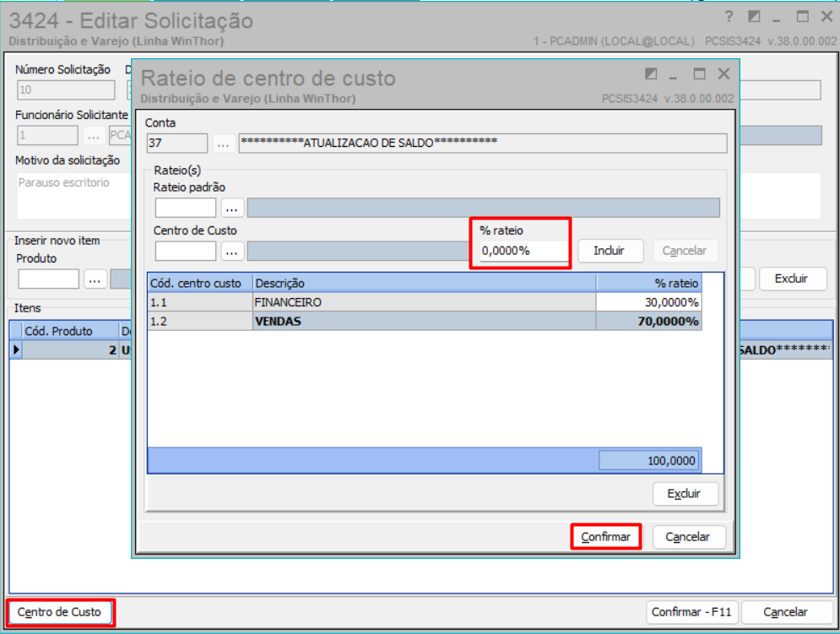Open the Centro de Custo lookup ellipsis button
The height and width of the screenshot is (634, 840).
[x=232, y=251]
